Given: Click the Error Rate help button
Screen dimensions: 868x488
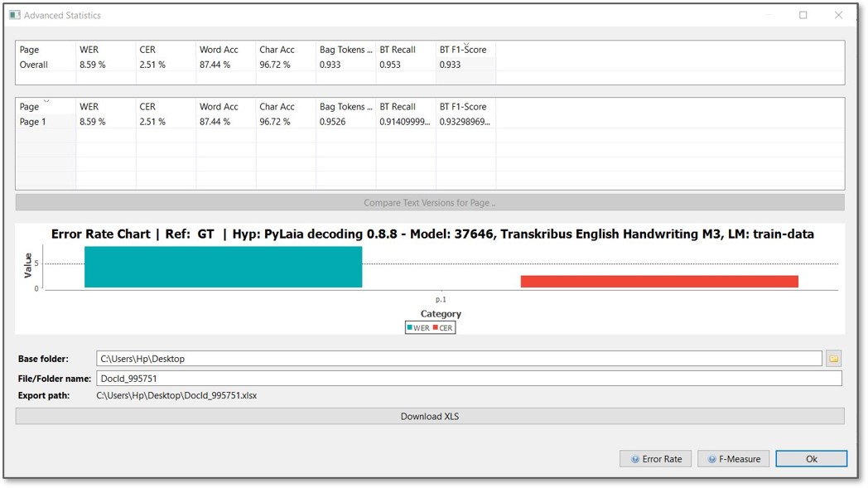Looking at the screenshot, I should point(655,459).
